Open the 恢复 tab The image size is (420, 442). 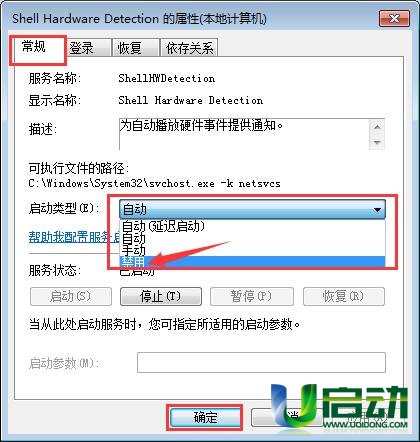130,48
